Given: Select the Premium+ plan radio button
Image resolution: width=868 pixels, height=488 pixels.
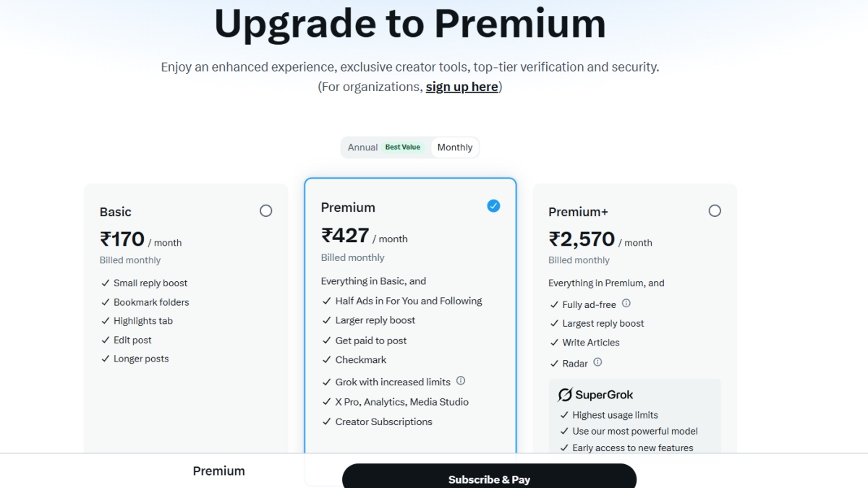Looking at the screenshot, I should click(x=715, y=210).
